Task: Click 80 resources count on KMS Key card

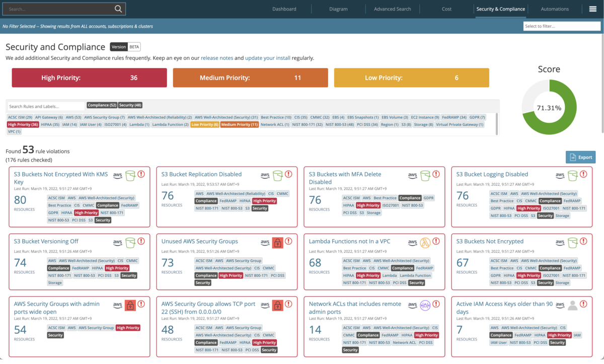Action: (x=20, y=200)
